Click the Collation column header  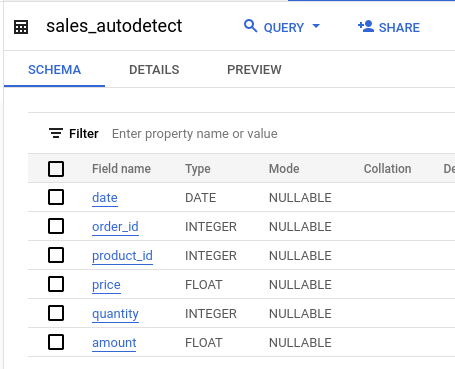click(x=387, y=169)
